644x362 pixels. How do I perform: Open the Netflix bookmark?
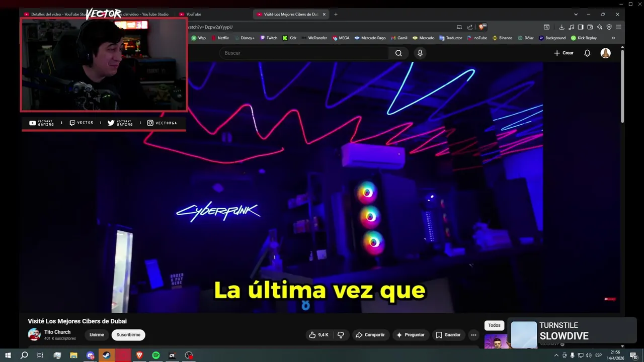[220, 38]
